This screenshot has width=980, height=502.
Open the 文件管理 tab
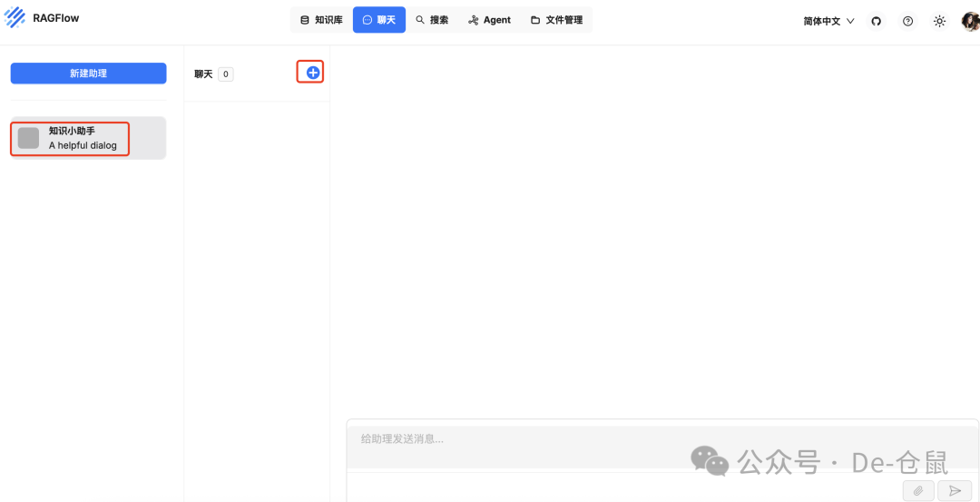[x=556, y=20]
